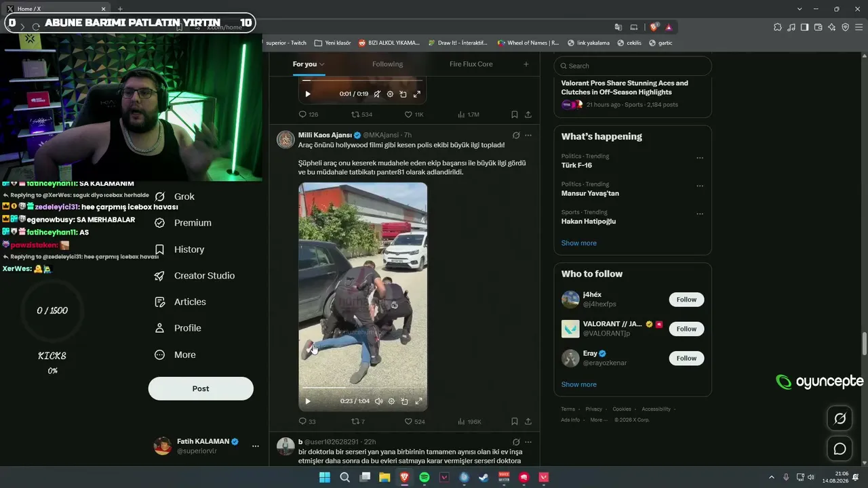Repost the post with 534 reposts
Image resolution: width=868 pixels, height=488 pixels.
(x=361, y=115)
